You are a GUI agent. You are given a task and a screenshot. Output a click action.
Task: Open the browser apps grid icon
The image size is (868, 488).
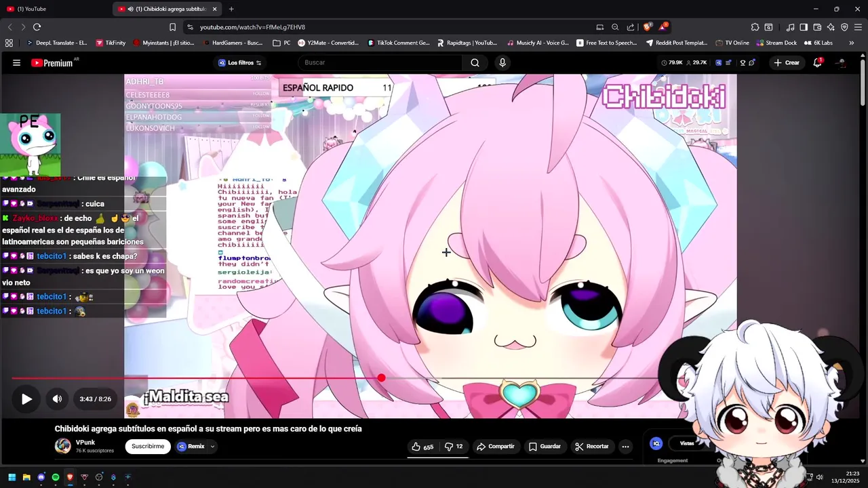coord(9,43)
